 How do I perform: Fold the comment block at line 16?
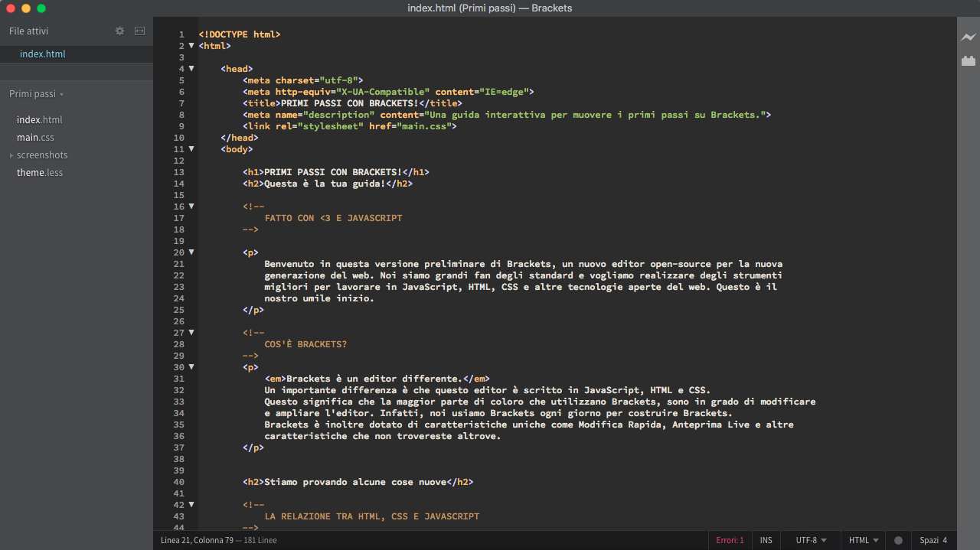pos(191,207)
